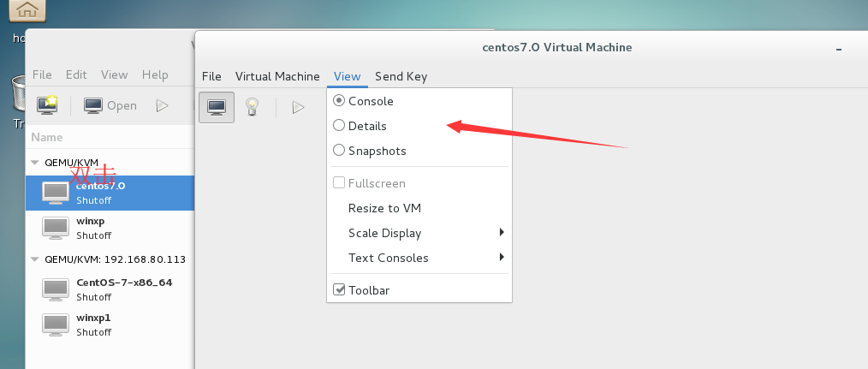868x369 pixels.
Task: Toggle the Toolbar checkbox
Action: pos(339,289)
